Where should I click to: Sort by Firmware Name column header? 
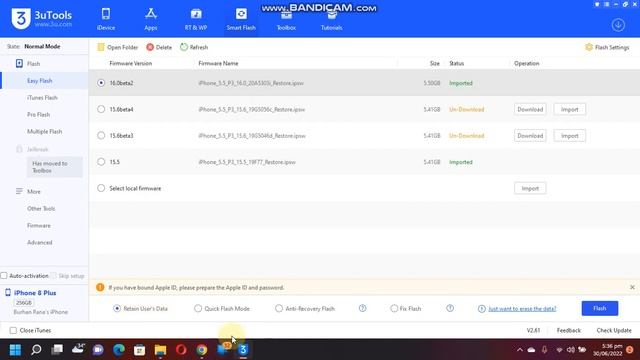(218, 63)
